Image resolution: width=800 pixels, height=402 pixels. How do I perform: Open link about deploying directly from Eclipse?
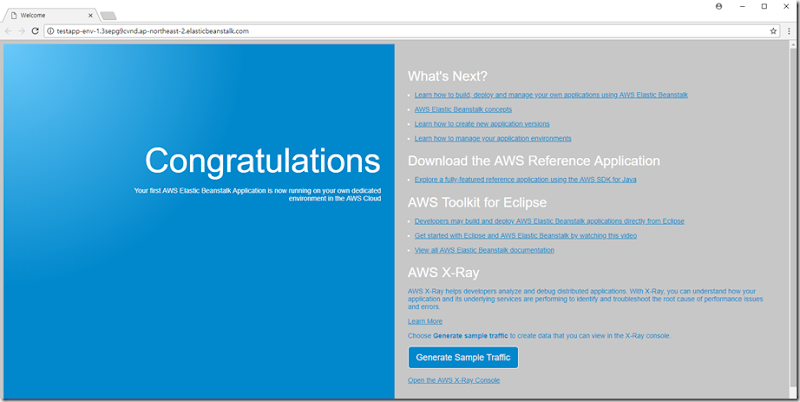point(549,221)
